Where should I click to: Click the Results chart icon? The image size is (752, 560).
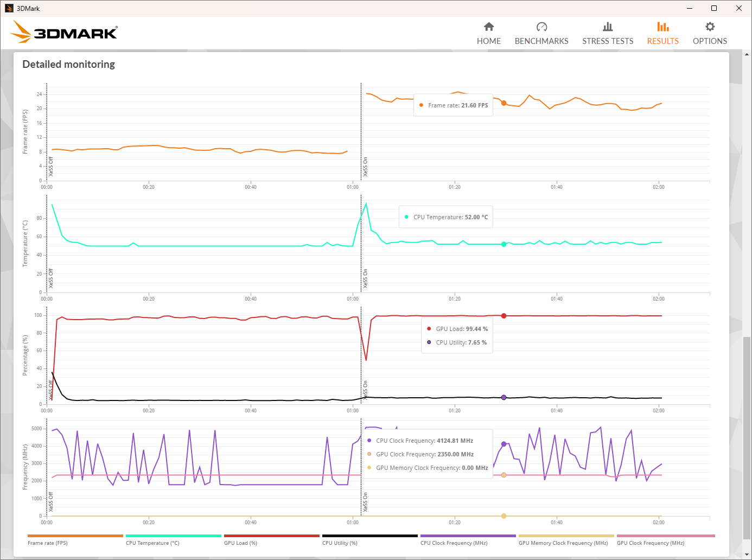click(x=662, y=27)
